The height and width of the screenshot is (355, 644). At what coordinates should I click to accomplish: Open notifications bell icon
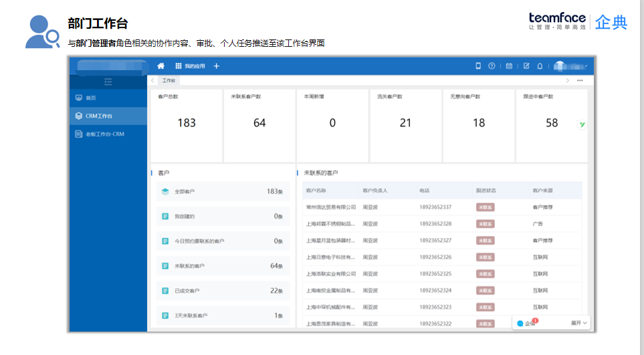click(x=540, y=66)
